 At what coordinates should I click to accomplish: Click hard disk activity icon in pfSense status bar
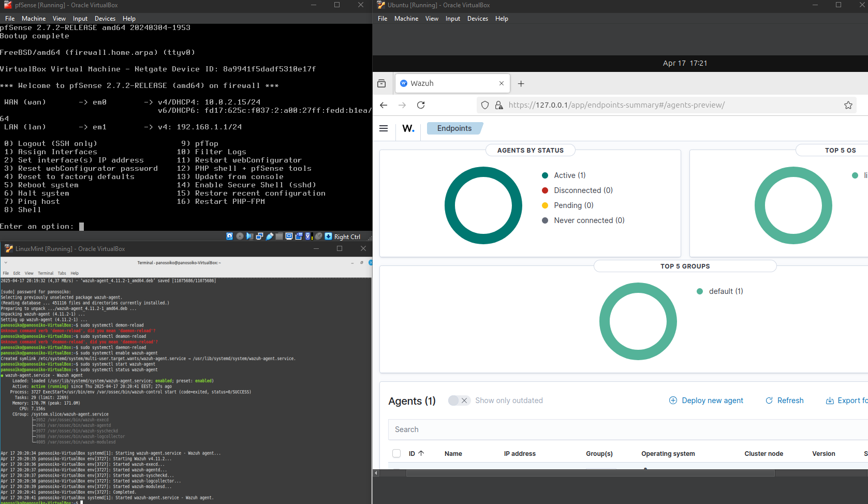pos(230,236)
